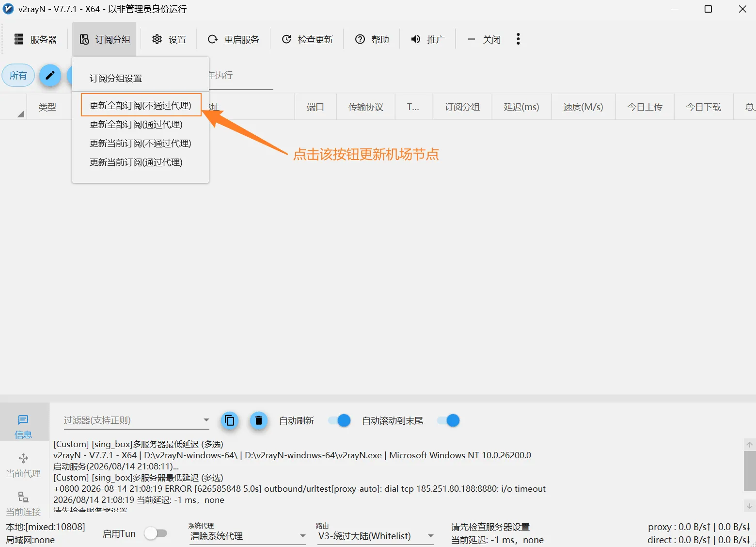756x547 pixels.
Task: Click the T... column header
Action: point(413,107)
